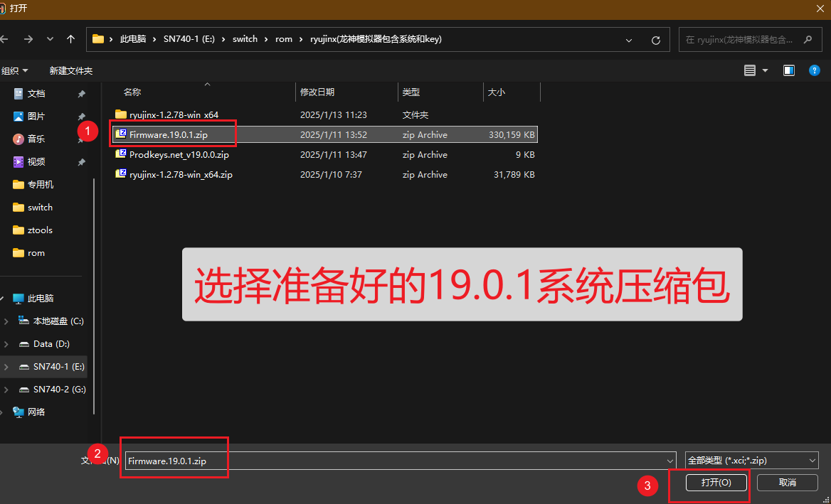The image size is (831, 504).
Task: Open 视频 in quick access
Action: click(36, 162)
